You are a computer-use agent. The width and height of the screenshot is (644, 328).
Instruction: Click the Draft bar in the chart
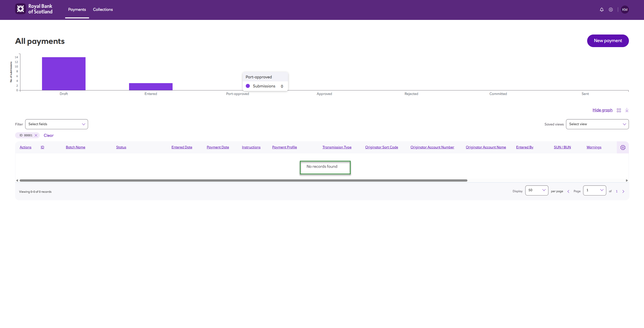coord(64,74)
